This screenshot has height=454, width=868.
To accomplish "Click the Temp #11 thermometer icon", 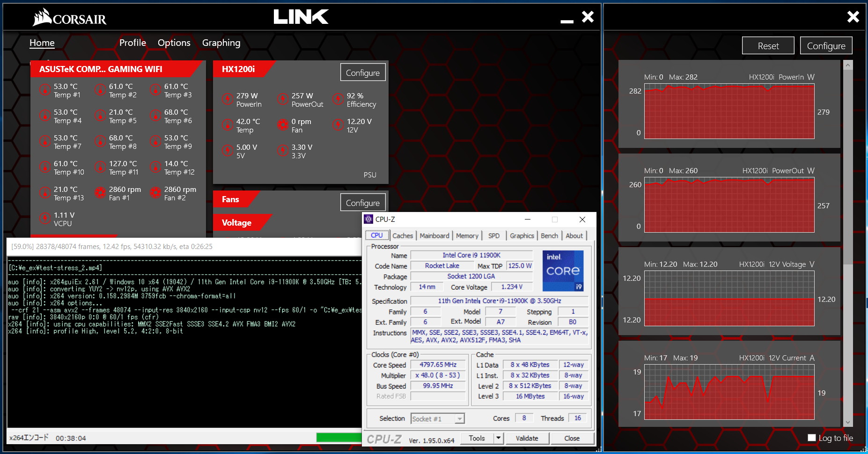I will point(100,167).
